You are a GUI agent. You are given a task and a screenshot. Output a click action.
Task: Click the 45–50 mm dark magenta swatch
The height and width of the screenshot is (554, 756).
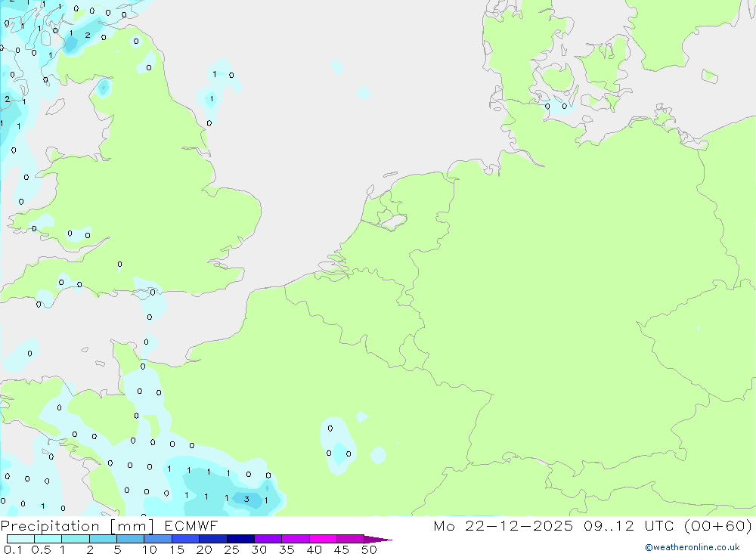tap(351, 539)
